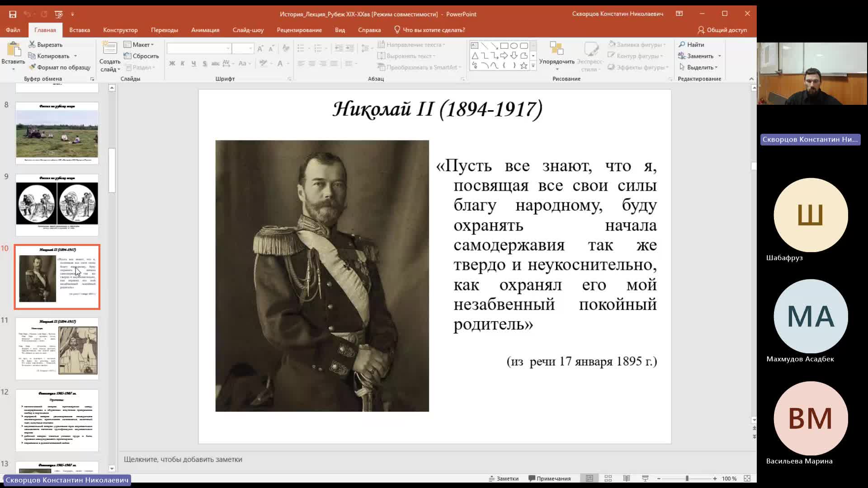
Task: Select the five-point star shape
Action: [524, 66]
